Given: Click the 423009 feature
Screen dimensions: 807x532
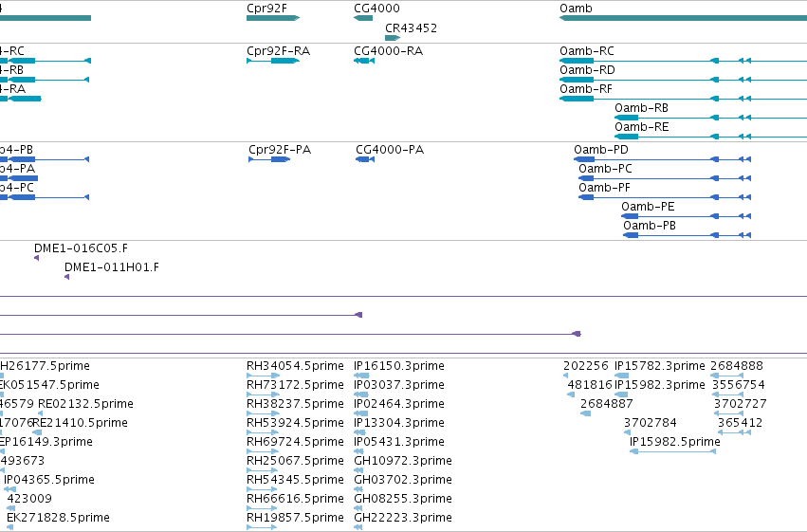Looking at the screenshot, I should tap(10, 509).
